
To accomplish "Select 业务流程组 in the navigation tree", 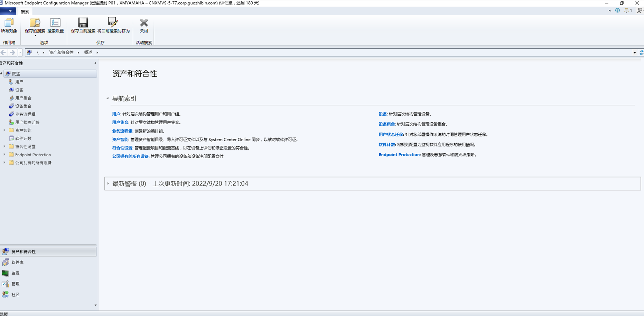I will point(25,114).
